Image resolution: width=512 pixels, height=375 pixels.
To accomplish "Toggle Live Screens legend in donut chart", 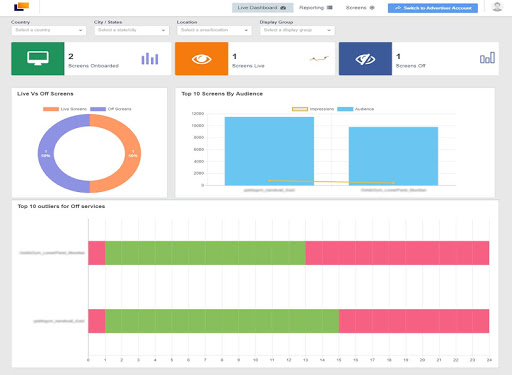I will pos(65,109).
